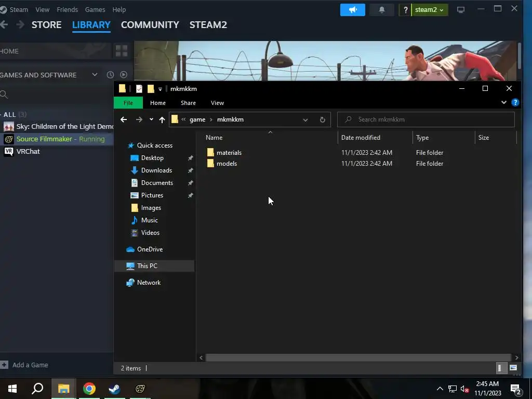Image resolution: width=532 pixels, height=399 pixels.
Task: Open OneDrive in navigation pane
Action: (150, 249)
